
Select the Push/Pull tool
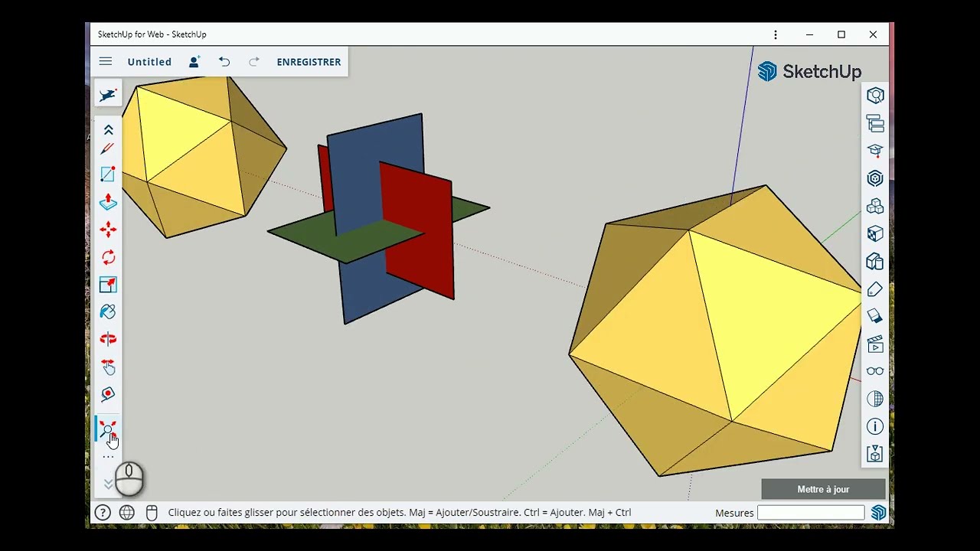pyautogui.click(x=108, y=202)
